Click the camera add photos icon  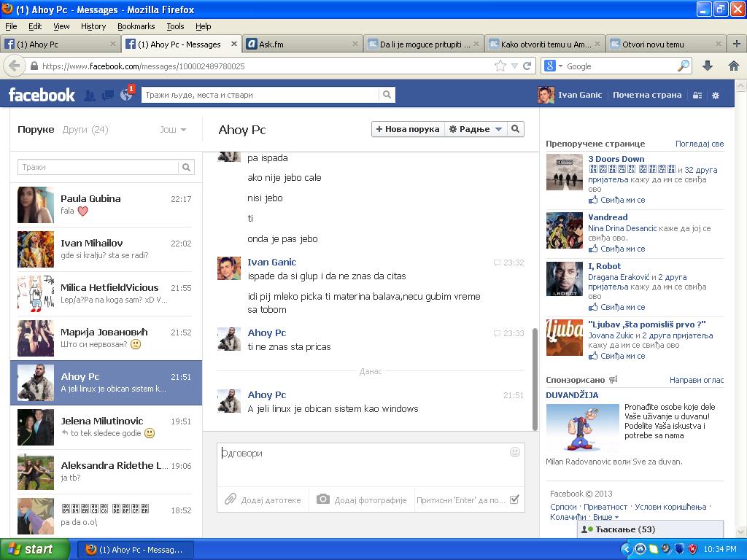click(x=323, y=499)
